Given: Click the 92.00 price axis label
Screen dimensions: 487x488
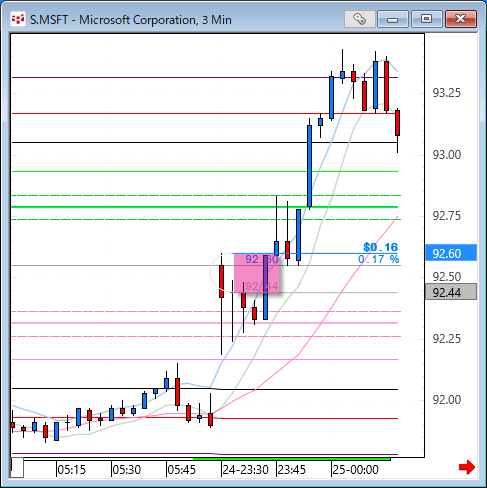Looking at the screenshot, I should point(446,399).
